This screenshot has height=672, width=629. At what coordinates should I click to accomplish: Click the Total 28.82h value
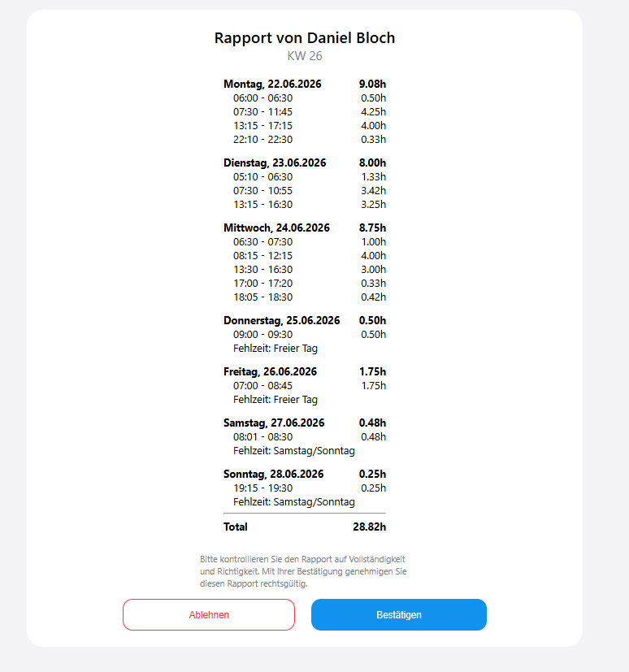(369, 527)
